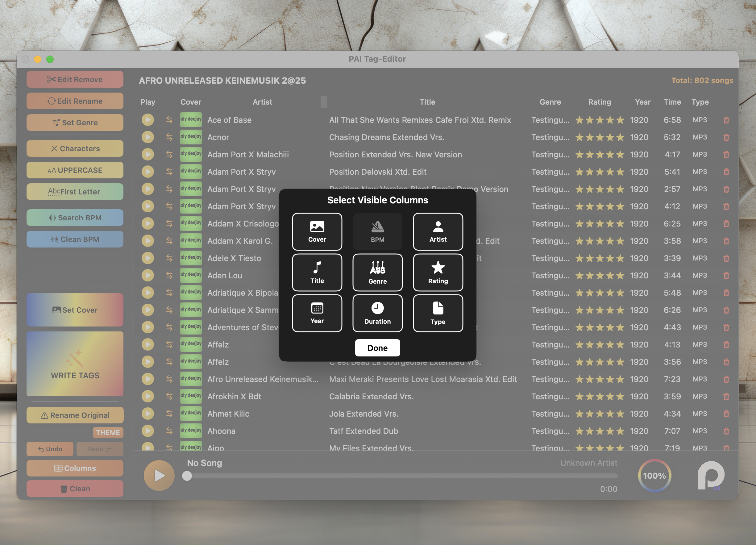Click the Edit Remove button
The image size is (756, 545).
[75, 79]
